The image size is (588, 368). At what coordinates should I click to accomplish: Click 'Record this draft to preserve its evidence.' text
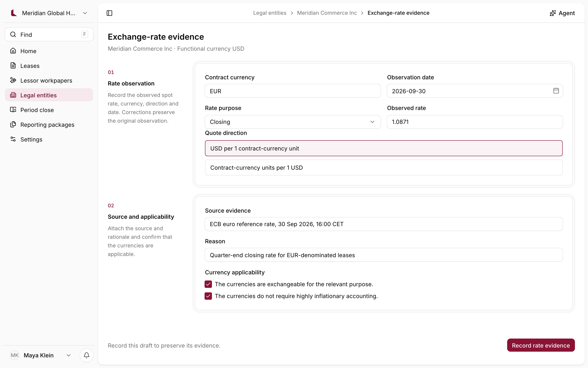(x=164, y=345)
